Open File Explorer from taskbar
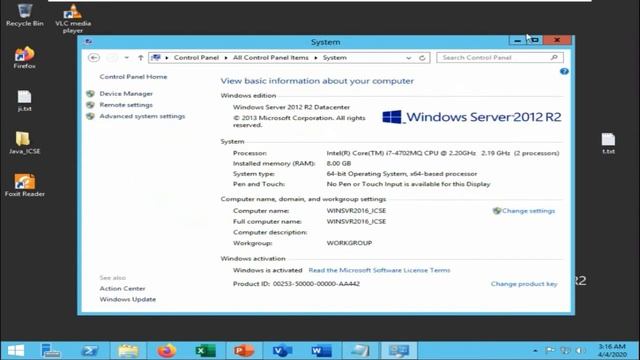Screen dimensions: 640x360 click(128, 351)
